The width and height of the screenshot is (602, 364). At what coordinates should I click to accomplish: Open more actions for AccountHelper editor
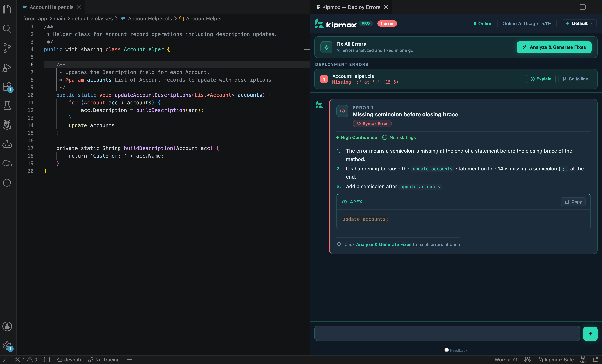coord(300,7)
